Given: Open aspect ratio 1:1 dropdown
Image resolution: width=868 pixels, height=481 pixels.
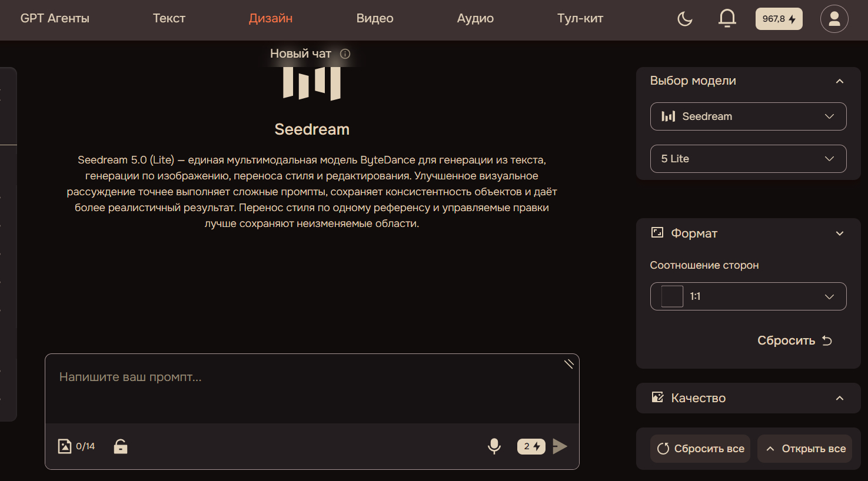Looking at the screenshot, I should [x=748, y=296].
